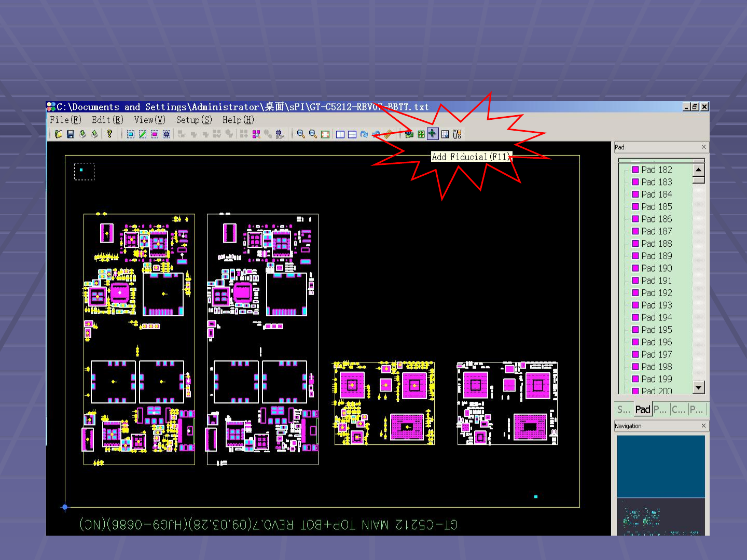Select the green diagonal line selection tool
Screen dimensions: 747x560
pyautogui.click(x=143, y=134)
